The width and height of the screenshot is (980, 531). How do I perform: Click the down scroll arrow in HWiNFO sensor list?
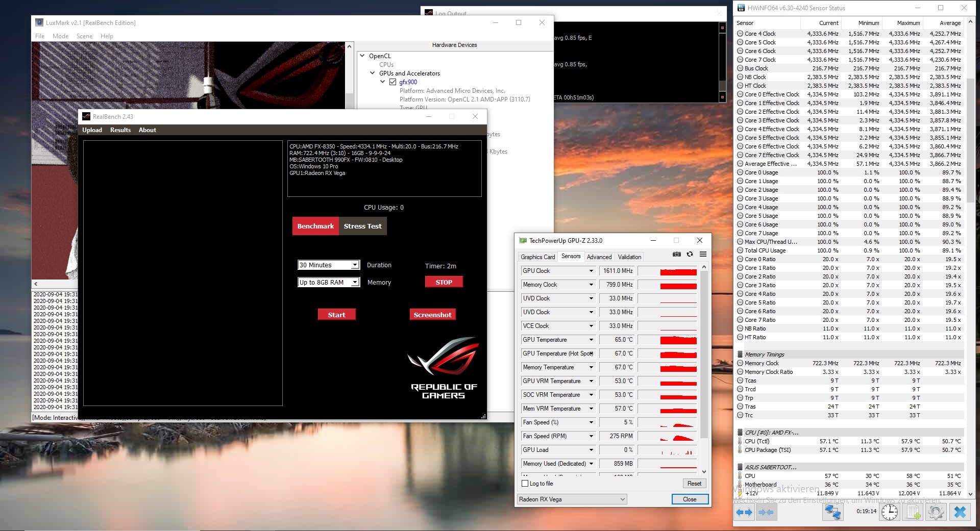[971, 494]
